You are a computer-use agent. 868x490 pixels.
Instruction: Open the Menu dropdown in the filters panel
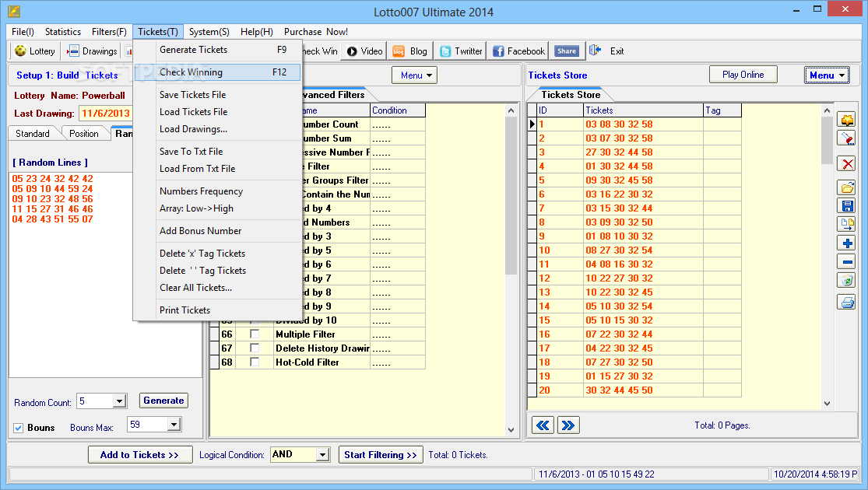414,75
